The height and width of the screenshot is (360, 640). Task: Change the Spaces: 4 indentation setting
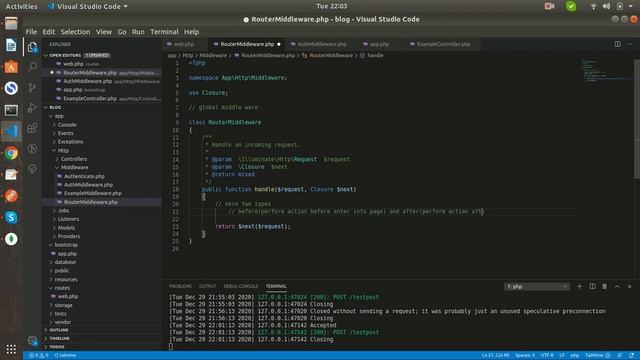point(525,356)
